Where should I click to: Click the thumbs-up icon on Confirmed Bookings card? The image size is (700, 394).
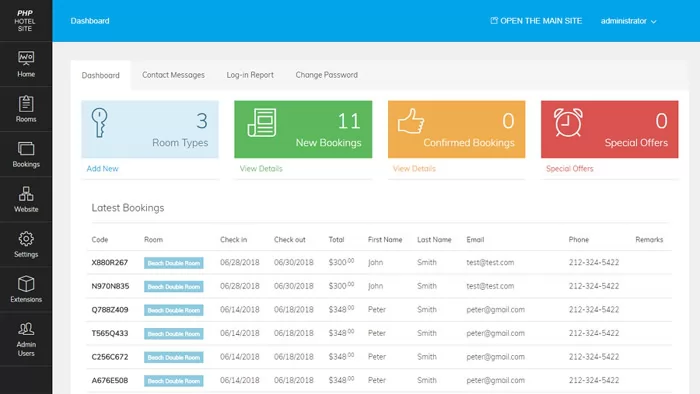(x=411, y=121)
